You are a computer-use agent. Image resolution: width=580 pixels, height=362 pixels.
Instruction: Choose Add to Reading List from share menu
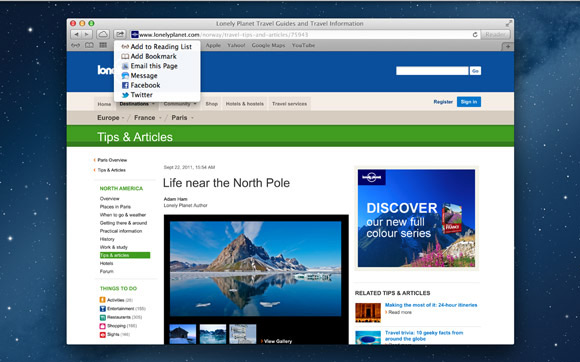click(x=157, y=47)
